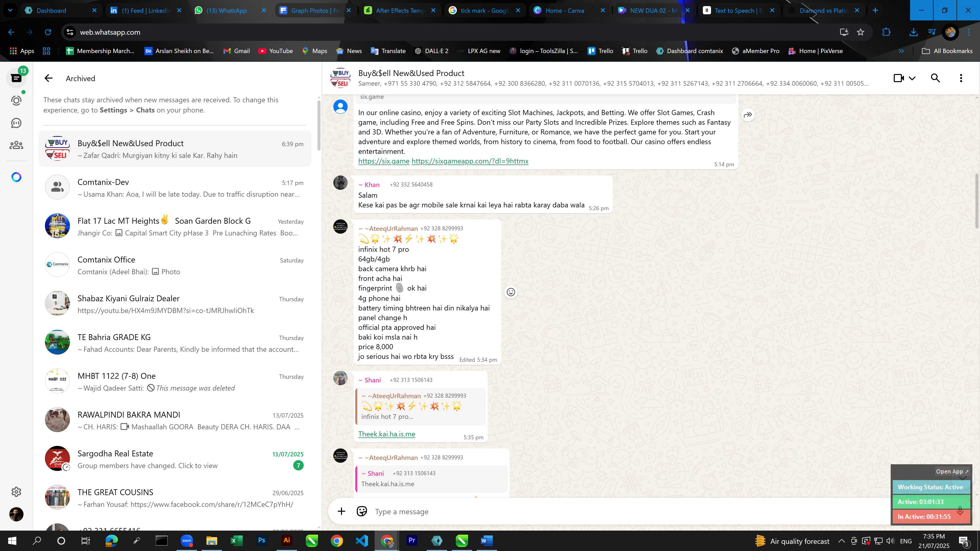Forward the online casino message
This screenshot has width=980, height=551.
tap(748, 115)
